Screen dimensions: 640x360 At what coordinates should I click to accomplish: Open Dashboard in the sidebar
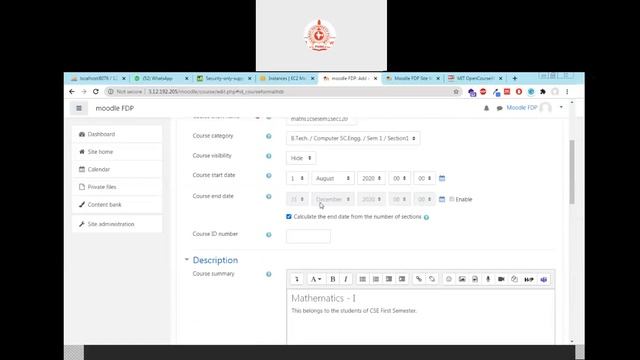(117, 134)
